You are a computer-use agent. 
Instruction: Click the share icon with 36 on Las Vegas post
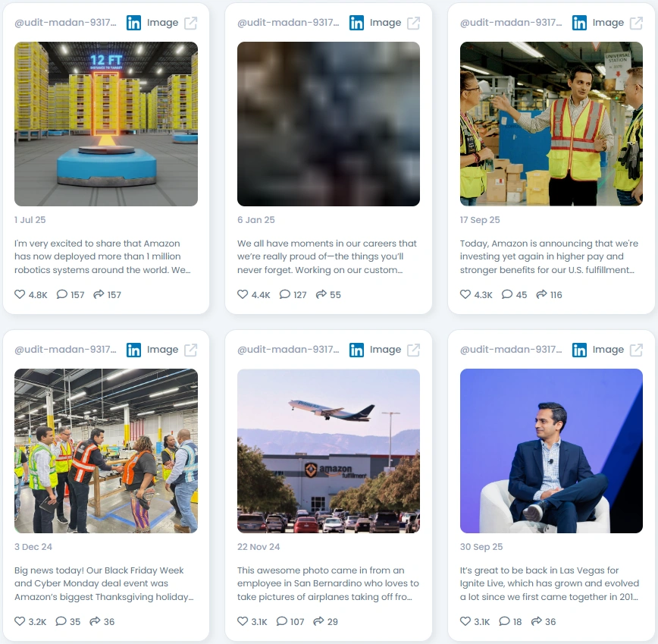point(536,621)
